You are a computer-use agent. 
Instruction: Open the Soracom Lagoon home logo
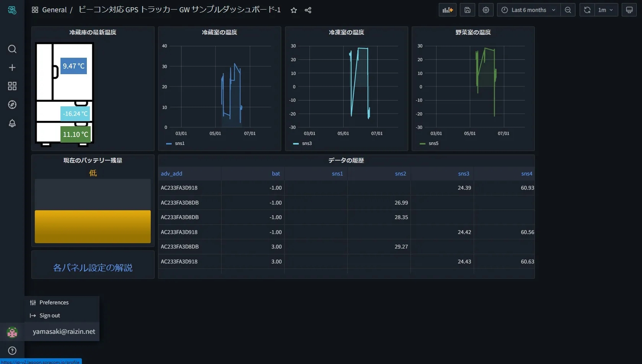coord(12,10)
